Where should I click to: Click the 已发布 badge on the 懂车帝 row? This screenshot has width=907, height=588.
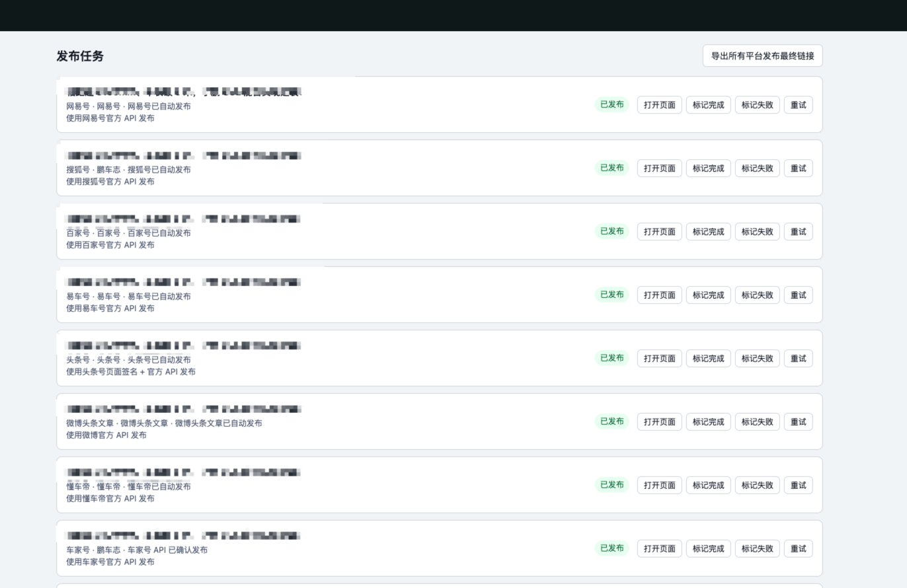611,485
